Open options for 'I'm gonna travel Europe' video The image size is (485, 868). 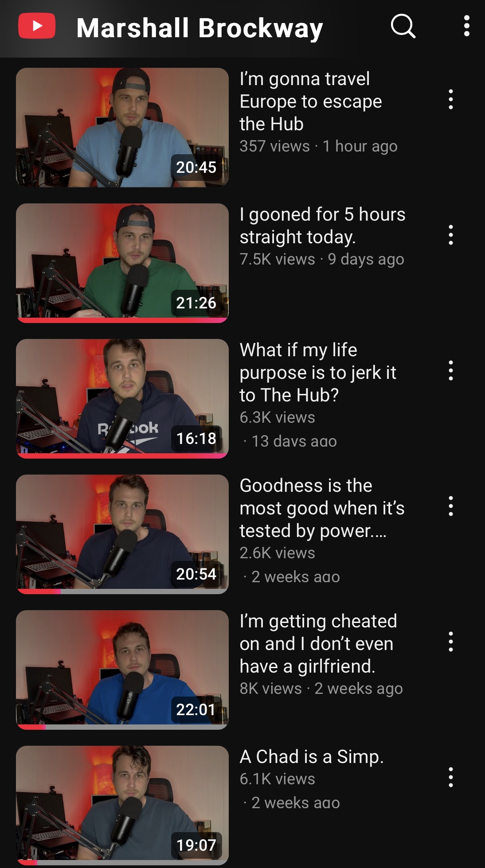[451, 99]
